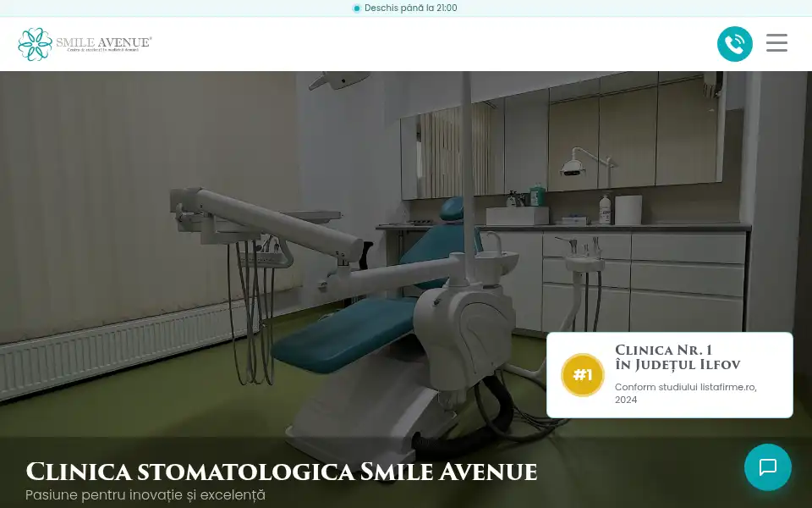Click the 'Deschis până la 21:00' status

pos(404,8)
